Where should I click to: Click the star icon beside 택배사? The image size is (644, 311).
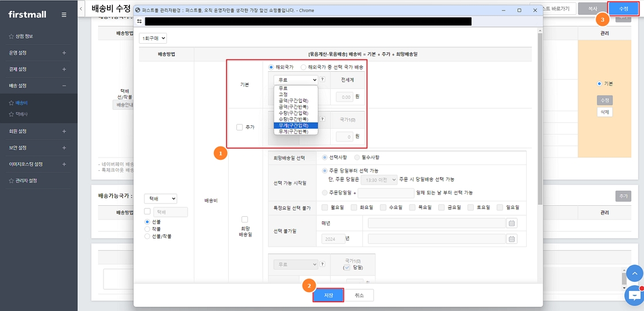point(11,114)
